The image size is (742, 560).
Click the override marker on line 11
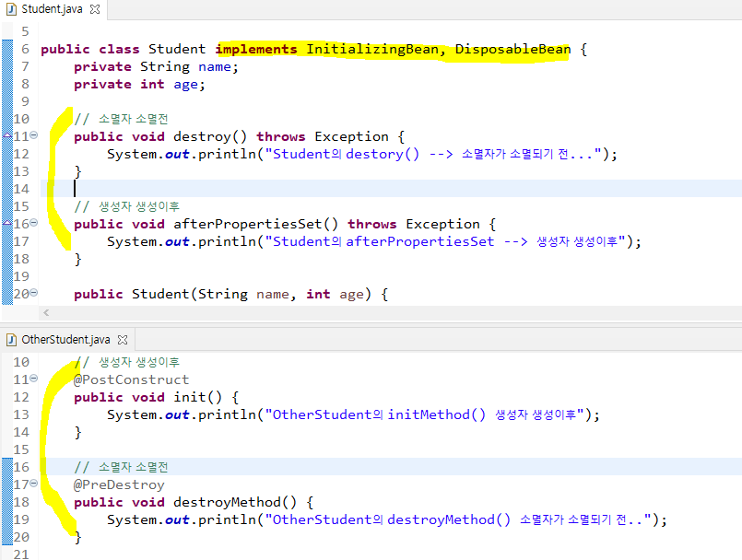7,135
